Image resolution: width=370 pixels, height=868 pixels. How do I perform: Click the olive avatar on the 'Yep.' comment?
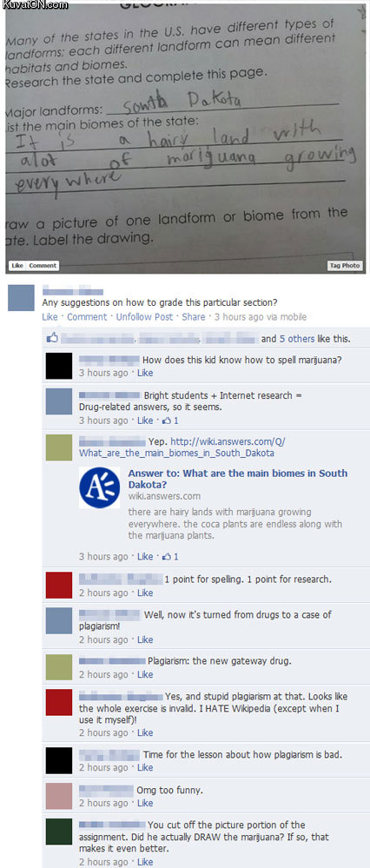[x=59, y=447]
